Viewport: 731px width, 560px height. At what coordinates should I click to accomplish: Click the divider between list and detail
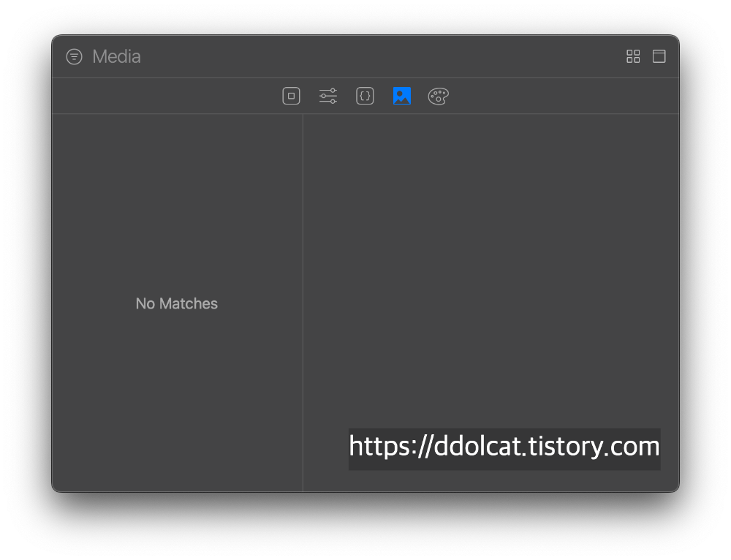[303, 292]
